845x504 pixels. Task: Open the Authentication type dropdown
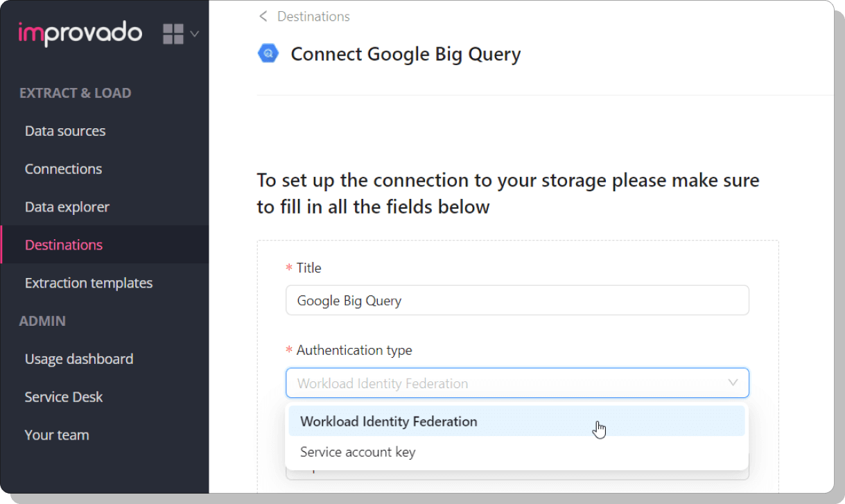tap(516, 383)
